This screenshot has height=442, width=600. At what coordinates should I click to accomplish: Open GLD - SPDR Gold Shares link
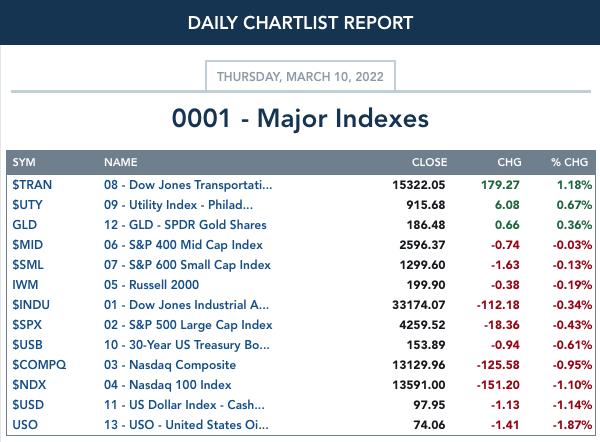point(185,225)
